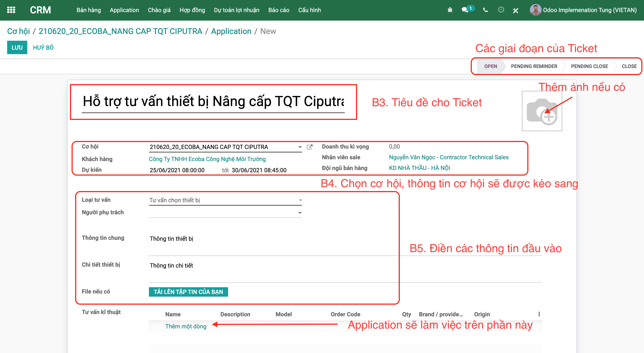Open the messaging conversations icon
644x353 pixels.
click(466, 10)
